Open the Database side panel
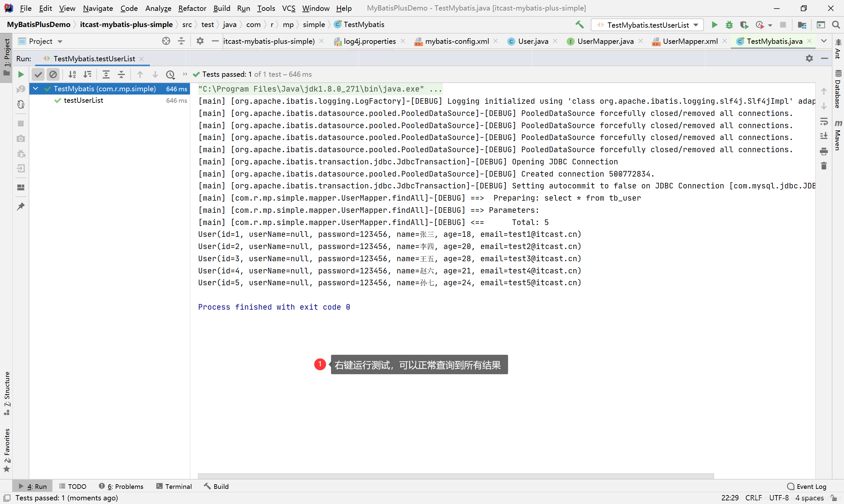The image size is (844, 504). [838, 89]
